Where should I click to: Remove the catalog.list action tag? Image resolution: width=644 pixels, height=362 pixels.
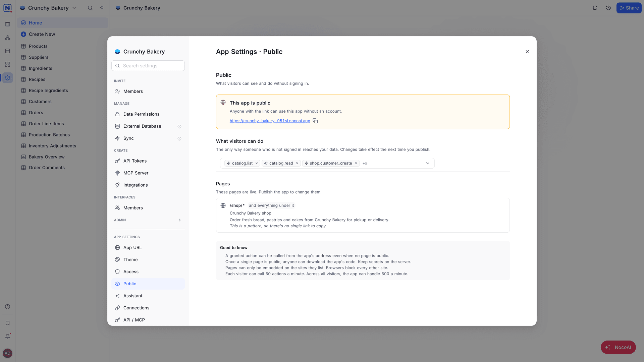[x=257, y=163]
